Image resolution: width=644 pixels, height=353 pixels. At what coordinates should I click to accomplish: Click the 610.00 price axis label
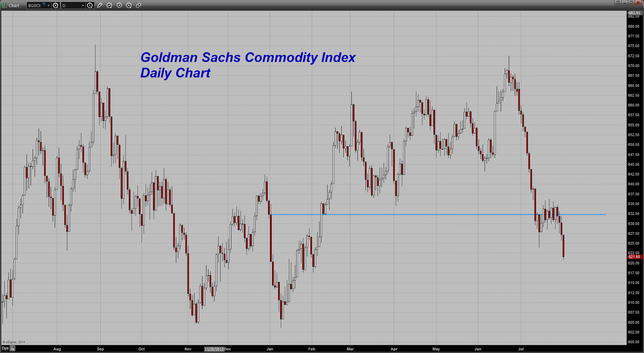click(x=634, y=303)
